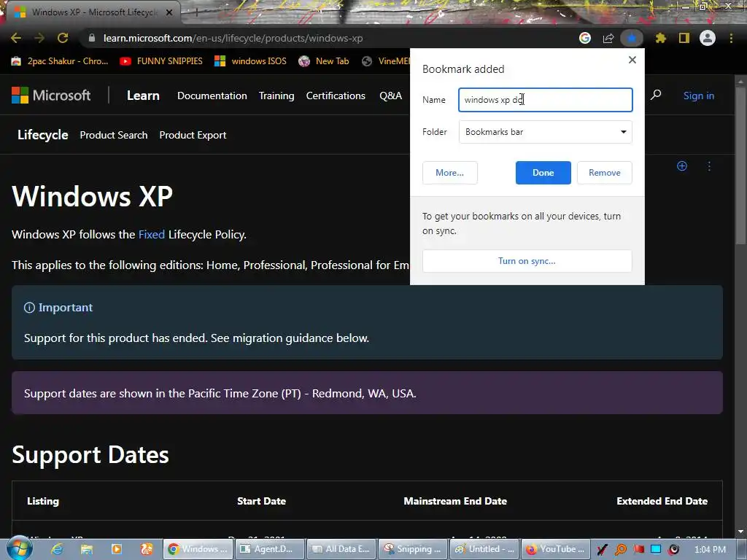Click the Start Date column header
This screenshot has height=560, width=747.
[262, 501]
